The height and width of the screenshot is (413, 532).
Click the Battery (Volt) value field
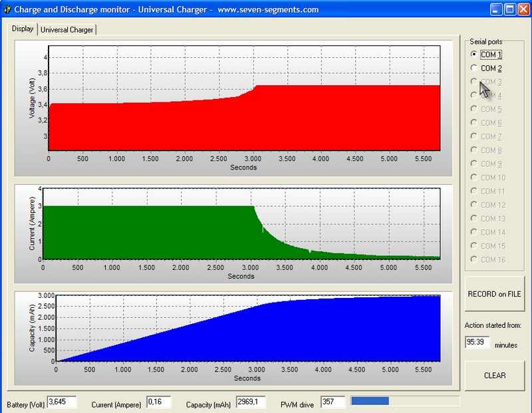(x=62, y=402)
